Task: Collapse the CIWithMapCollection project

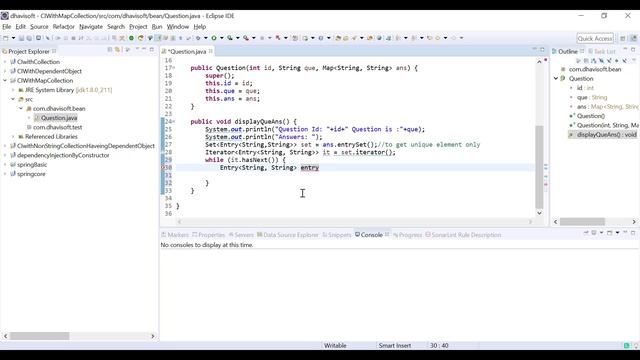Action: [x=5, y=80]
